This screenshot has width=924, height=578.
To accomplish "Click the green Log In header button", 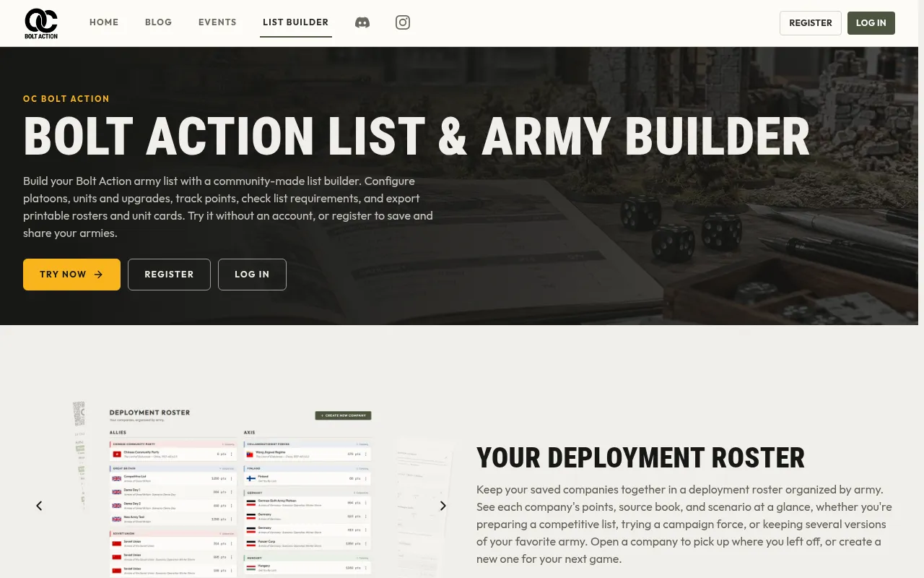I will 871,23.
